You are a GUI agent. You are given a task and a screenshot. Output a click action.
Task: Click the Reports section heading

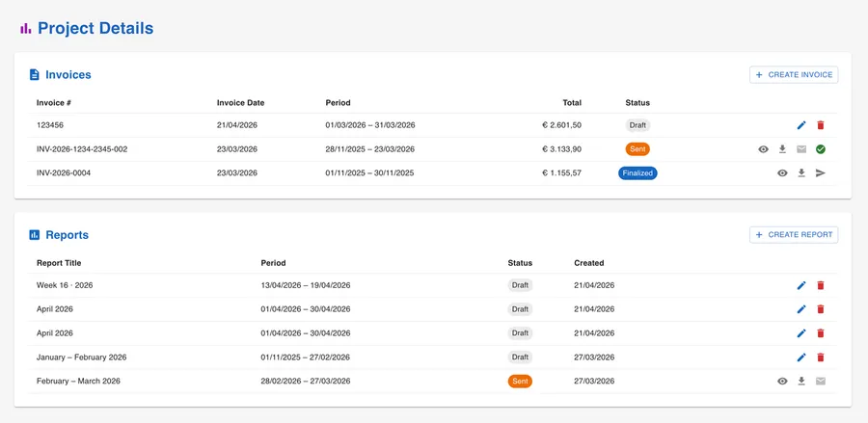coord(67,235)
